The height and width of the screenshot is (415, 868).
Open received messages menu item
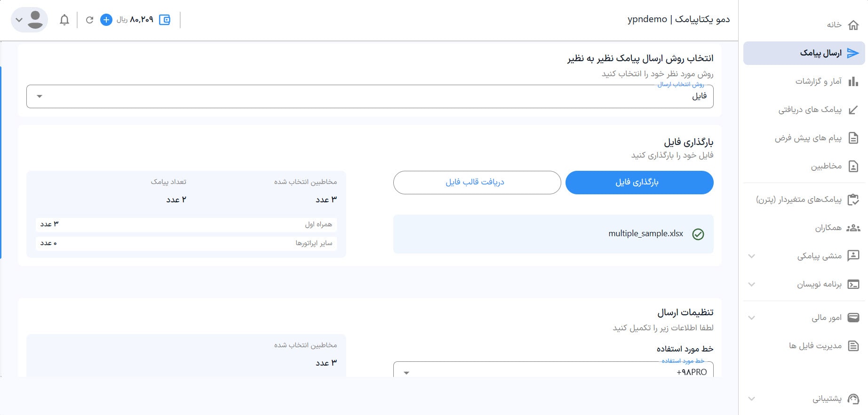(810, 110)
